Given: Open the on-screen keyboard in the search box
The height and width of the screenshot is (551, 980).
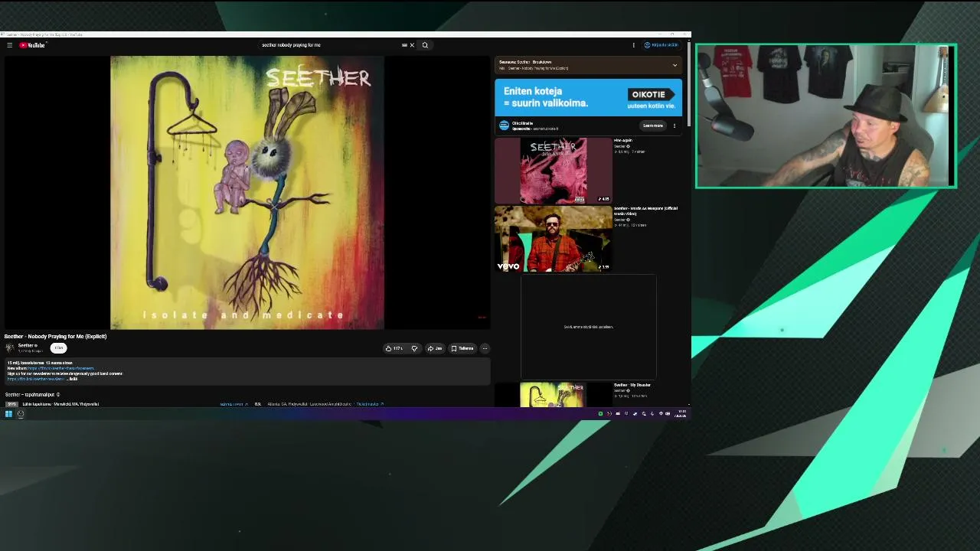Looking at the screenshot, I should click(x=404, y=45).
